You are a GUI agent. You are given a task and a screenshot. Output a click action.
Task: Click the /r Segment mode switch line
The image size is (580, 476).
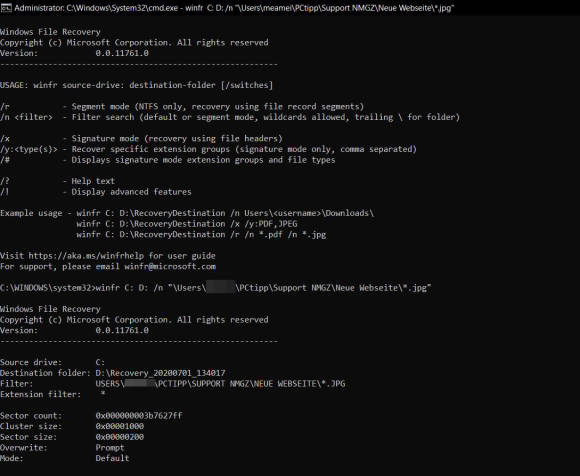point(182,107)
